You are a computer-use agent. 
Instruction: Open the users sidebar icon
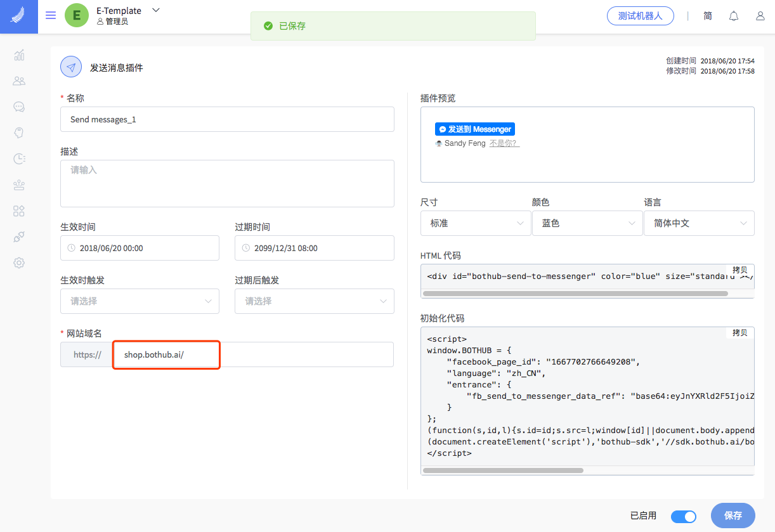pyautogui.click(x=19, y=81)
